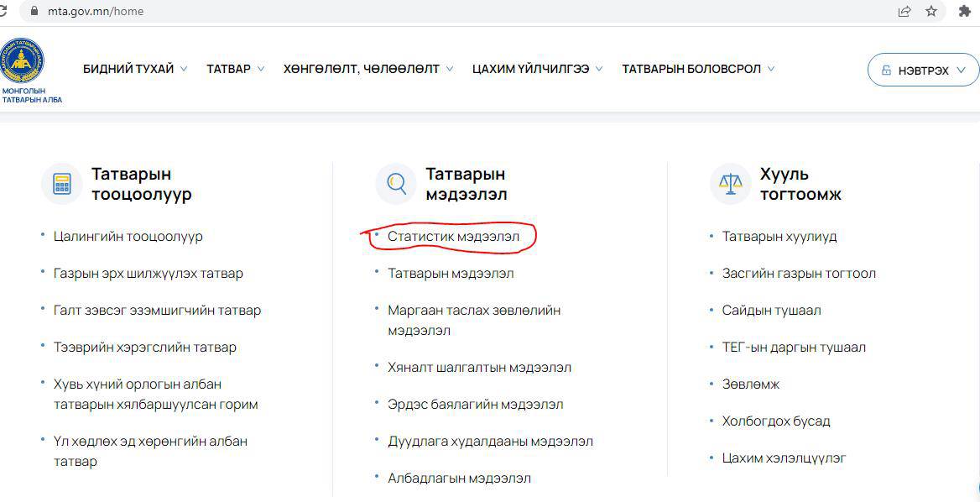Open Эрдэс баялагийн мэдээлэл link
This screenshot has width=980, height=502.
tap(475, 405)
